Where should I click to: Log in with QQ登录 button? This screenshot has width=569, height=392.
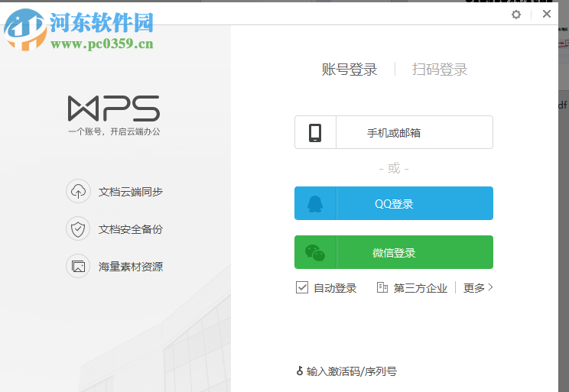(x=394, y=203)
